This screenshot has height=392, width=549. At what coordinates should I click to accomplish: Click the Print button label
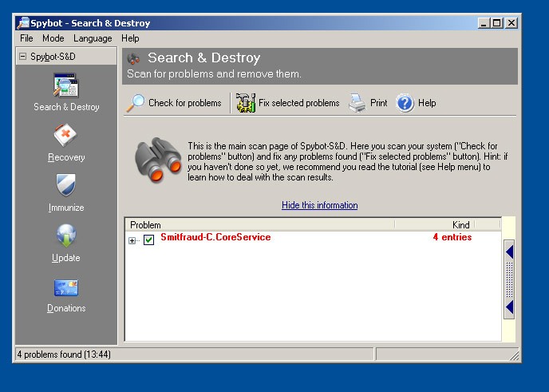click(x=379, y=103)
